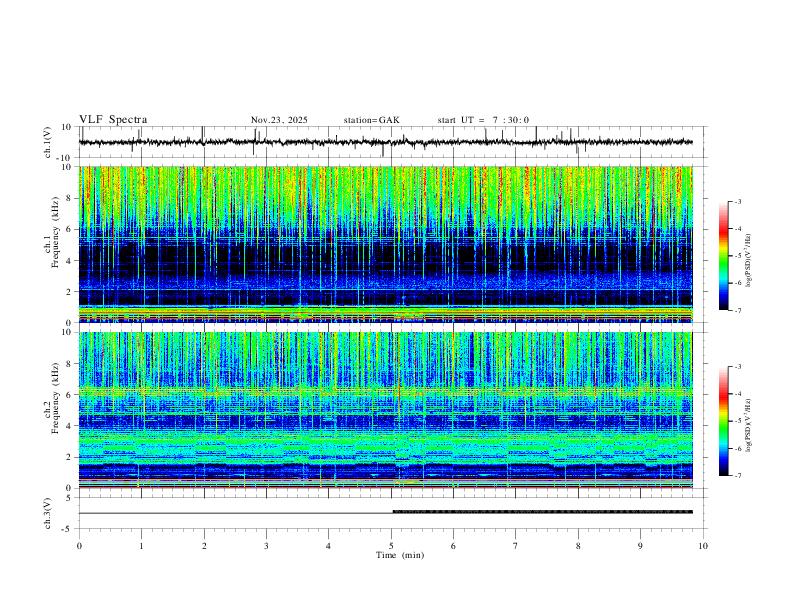792x612 pixels.
Task: Click the thick ch.3 signal bar
Action: point(542,512)
